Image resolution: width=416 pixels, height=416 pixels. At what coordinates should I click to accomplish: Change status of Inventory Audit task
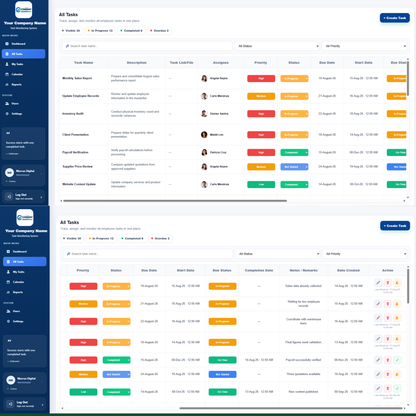pyautogui.click(x=294, y=114)
